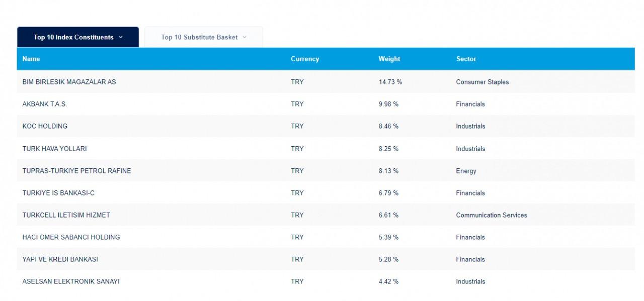Select the BIM BIRLESIK MAGAZALAR AS name
The width and height of the screenshot is (644, 301).
(69, 82)
